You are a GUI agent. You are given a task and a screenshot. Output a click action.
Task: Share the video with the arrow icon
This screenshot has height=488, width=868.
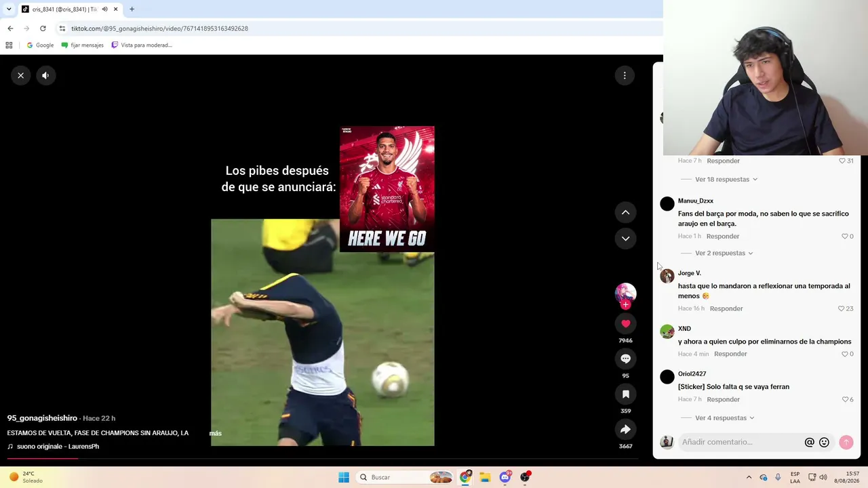(x=625, y=430)
